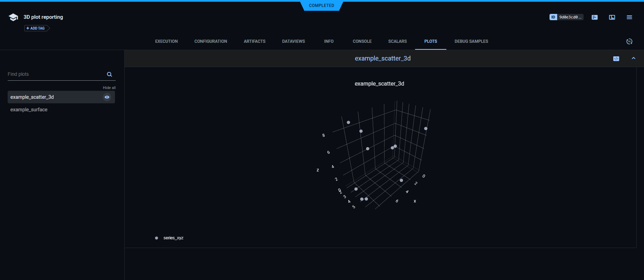Click the graduation cap task icon
This screenshot has width=644, height=280.
click(13, 17)
